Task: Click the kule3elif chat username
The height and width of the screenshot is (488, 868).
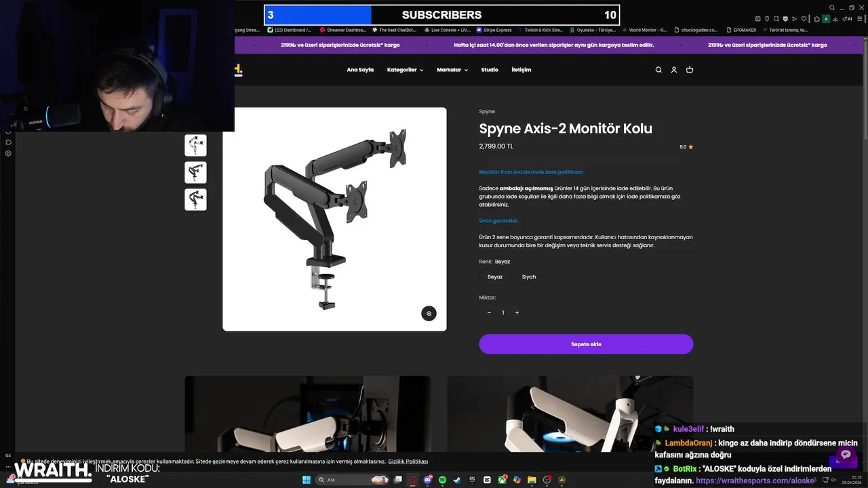Action: pyautogui.click(x=688, y=429)
